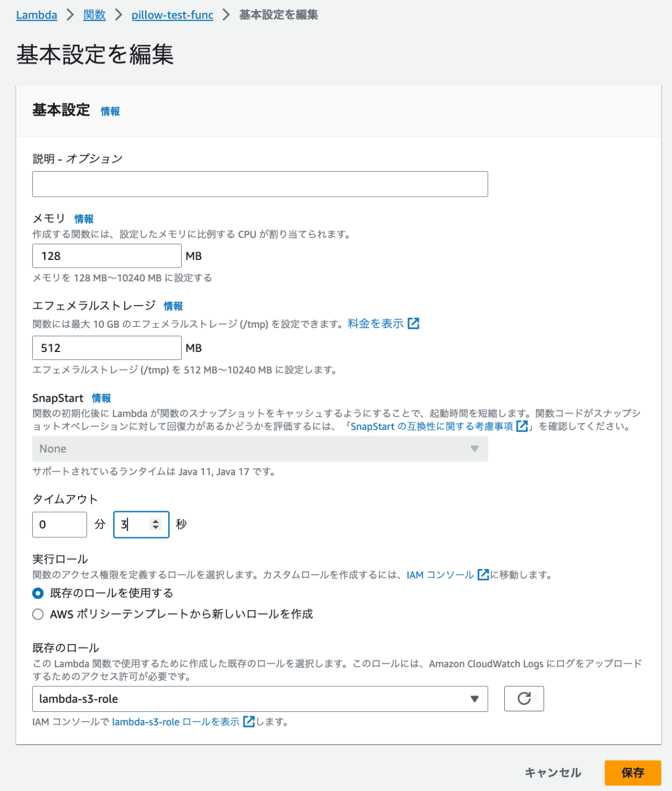This screenshot has width=672, height=791.
Task: Open the 情報 link next to メモリ
Action: pos(84,219)
